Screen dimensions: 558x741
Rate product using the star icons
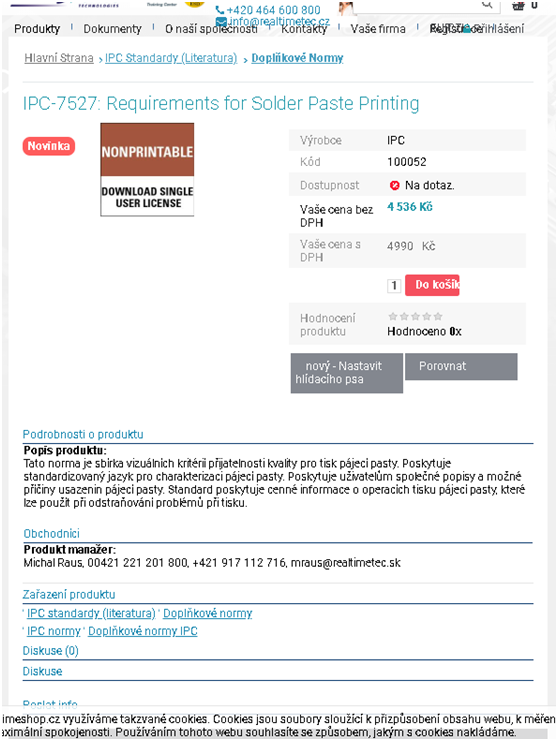(415, 316)
